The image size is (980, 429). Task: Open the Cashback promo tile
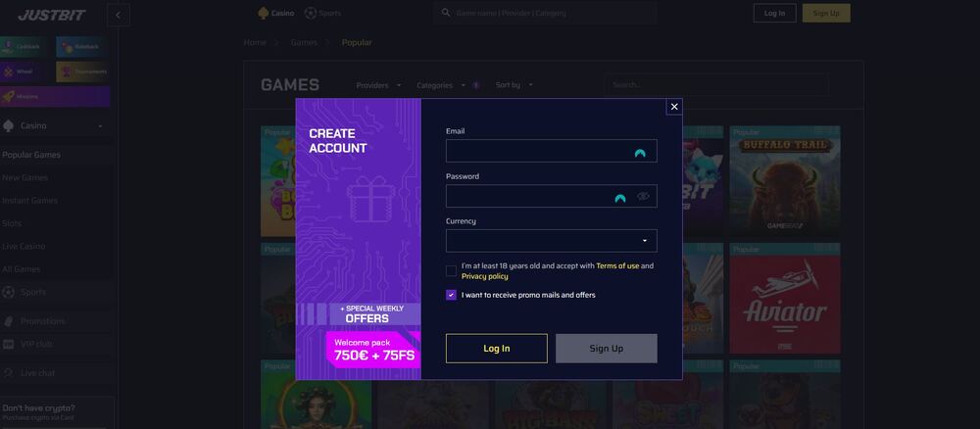click(25, 47)
